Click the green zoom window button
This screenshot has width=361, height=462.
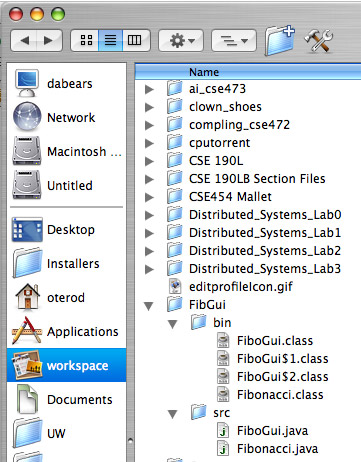coord(58,15)
